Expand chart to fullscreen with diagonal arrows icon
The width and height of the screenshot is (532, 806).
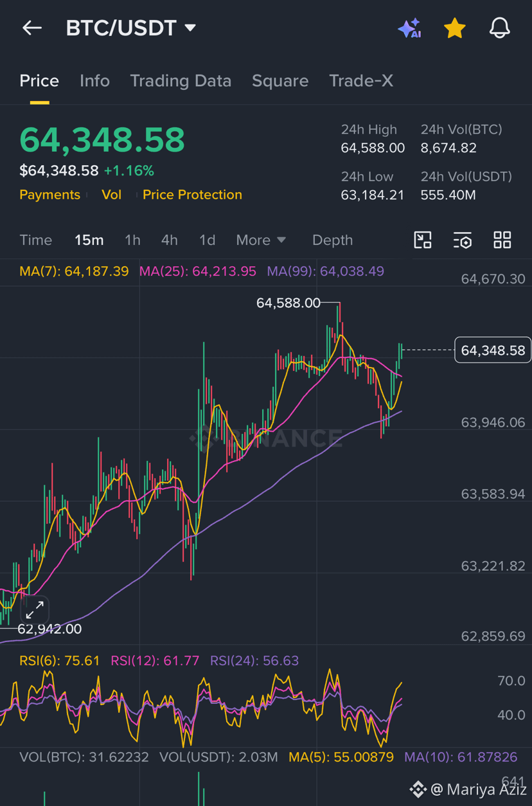[x=35, y=609]
